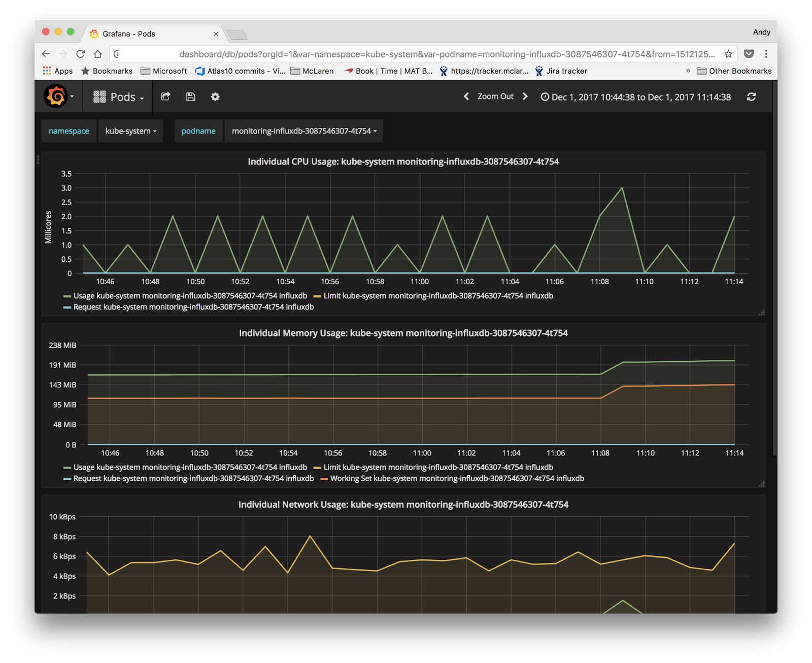Shift time range forward with right chevron
The height and width of the screenshot is (663, 812).
pos(525,96)
